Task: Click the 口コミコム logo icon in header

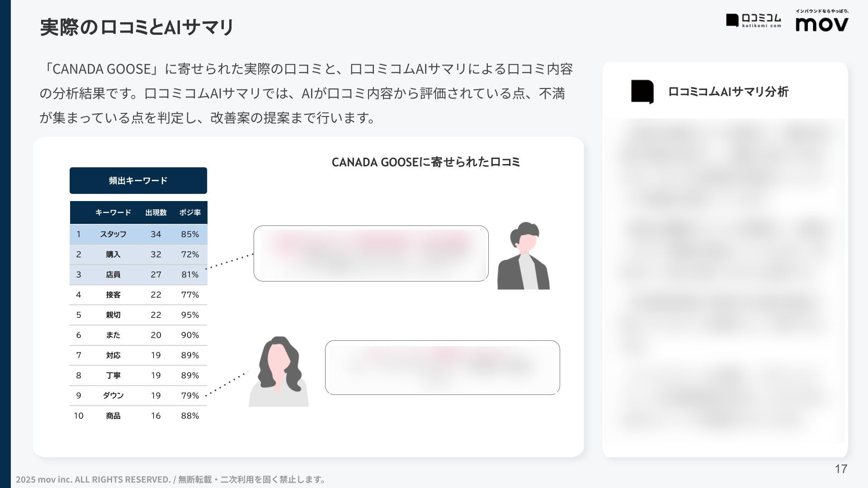Action: coord(732,20)
